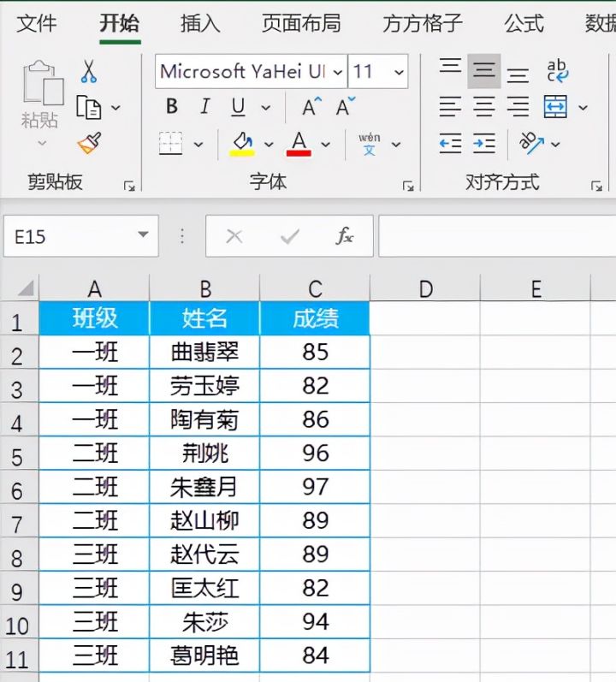Click the text orientation icon
Image resolution: width=616 pixels, height=682 pixels.
point(531,143)
